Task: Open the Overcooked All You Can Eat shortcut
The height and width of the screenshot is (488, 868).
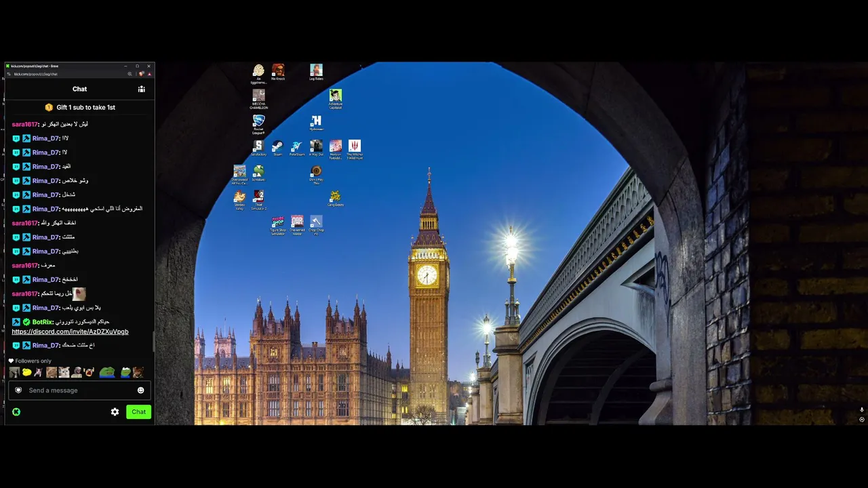Action: 239,175
